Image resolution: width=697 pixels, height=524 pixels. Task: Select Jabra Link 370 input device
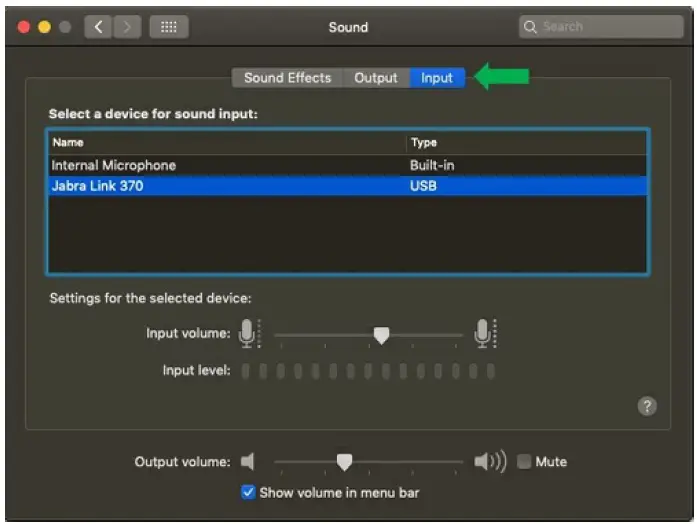(x=347, y=186)
